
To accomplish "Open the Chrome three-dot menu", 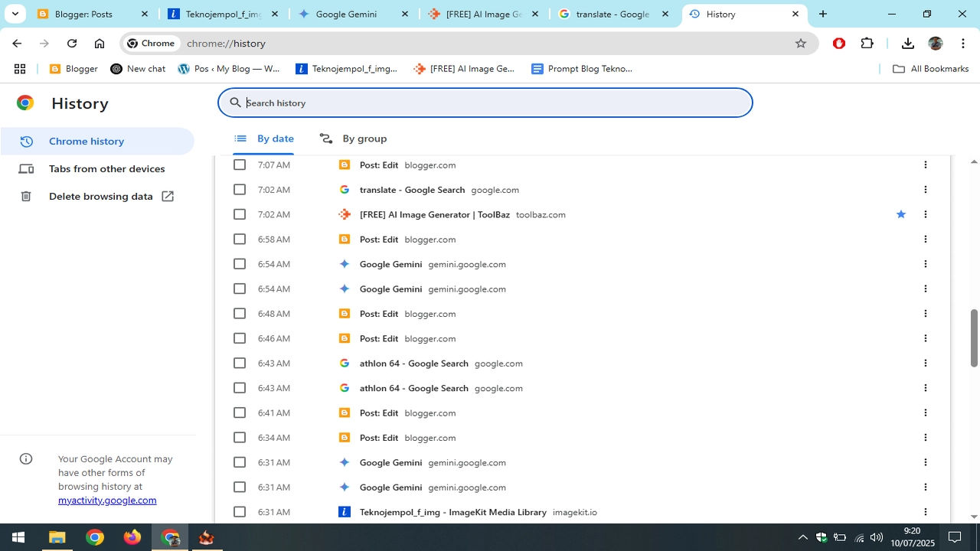I will [962, 44].
